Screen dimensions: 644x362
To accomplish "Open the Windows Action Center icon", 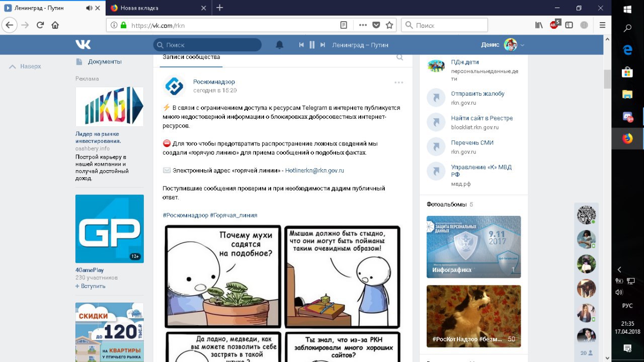I will tap(627, 348).
